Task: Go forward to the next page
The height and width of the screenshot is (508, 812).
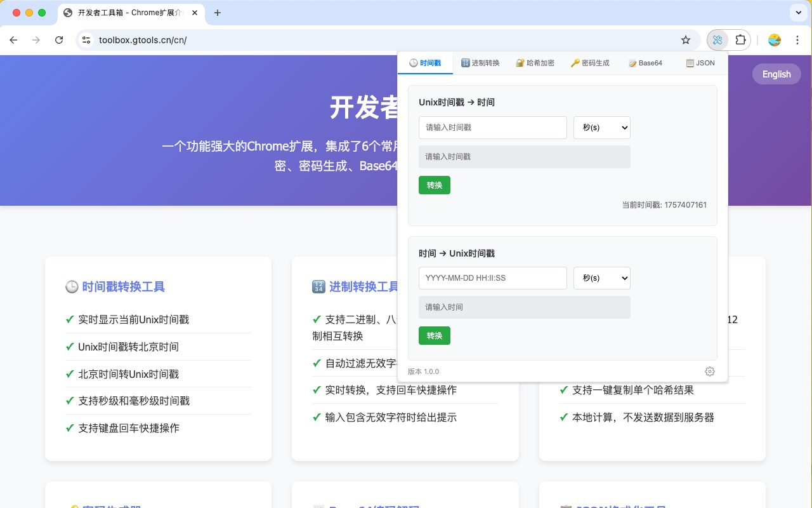Action: (x=36, y=40)
